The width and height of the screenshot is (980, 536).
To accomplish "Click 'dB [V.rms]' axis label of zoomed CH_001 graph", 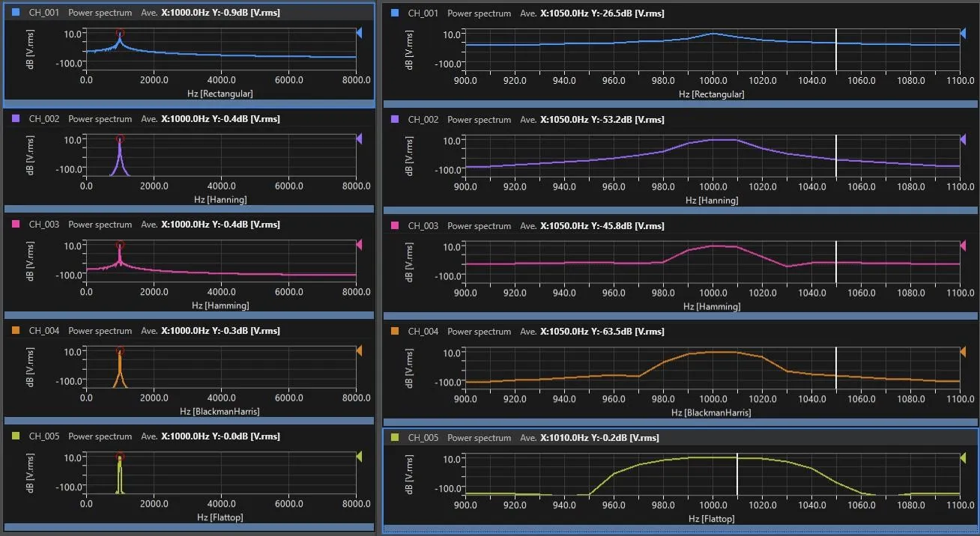I will point(409,49).
